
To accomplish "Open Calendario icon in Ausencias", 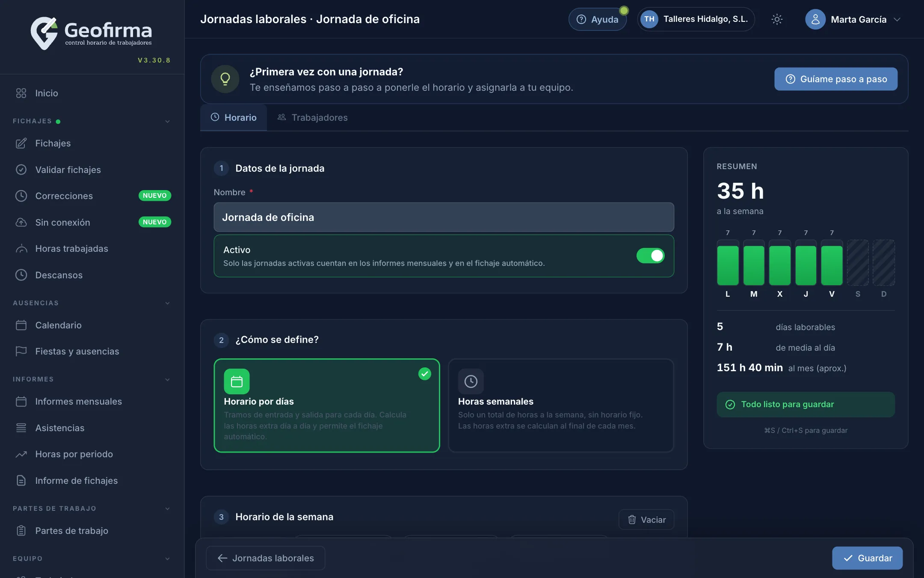I will click(21, 325).
